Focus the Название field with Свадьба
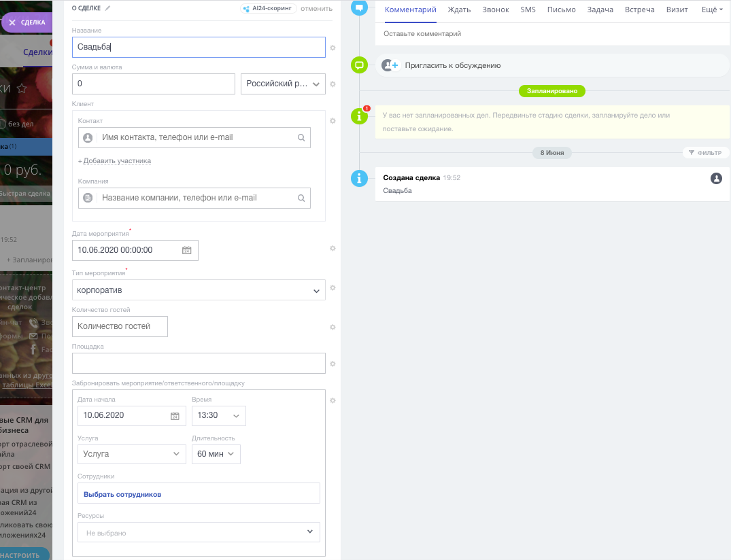The image size is (731, 560). [x=199, y=47]
